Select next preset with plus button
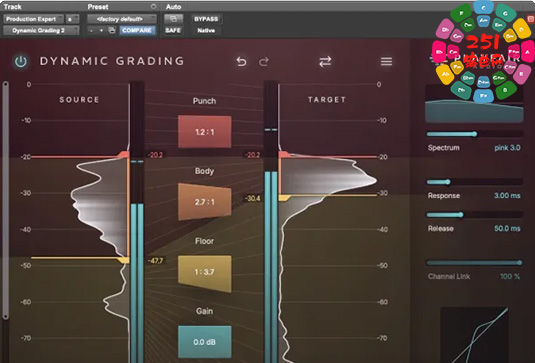 tap(101, 30)
